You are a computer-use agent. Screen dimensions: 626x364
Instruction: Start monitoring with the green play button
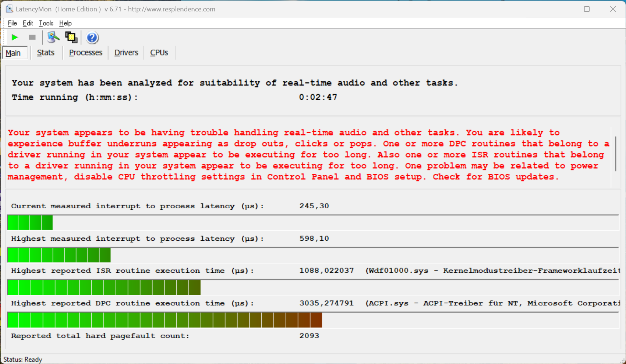[15, 37]
